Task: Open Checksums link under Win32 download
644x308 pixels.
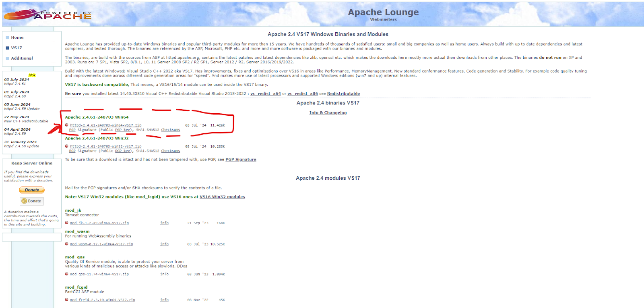Action: click(171, 151)
